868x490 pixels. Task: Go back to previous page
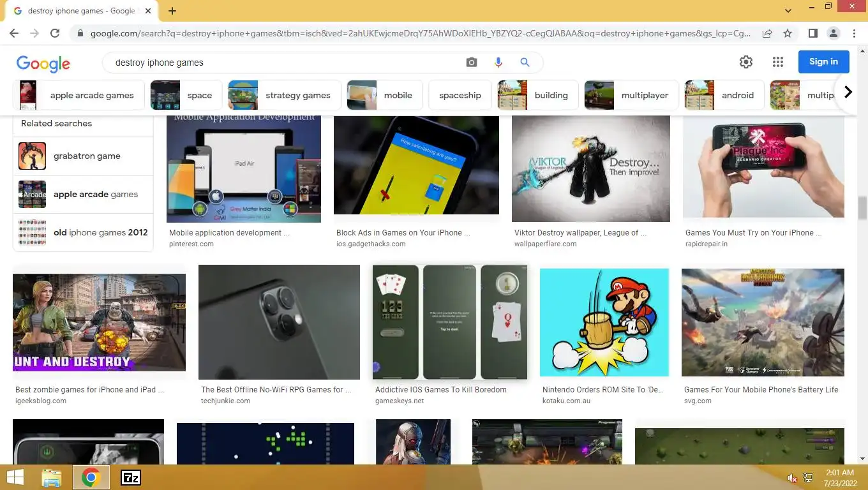[14, 33]
